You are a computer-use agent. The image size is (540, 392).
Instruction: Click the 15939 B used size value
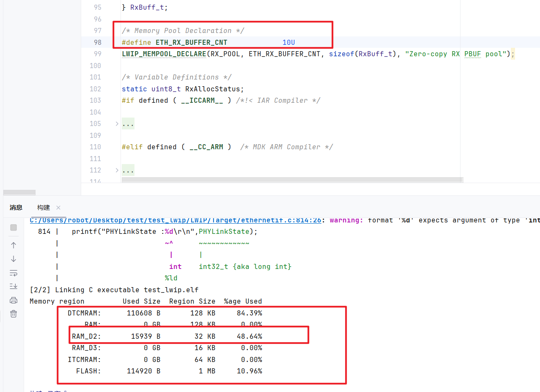146,336
